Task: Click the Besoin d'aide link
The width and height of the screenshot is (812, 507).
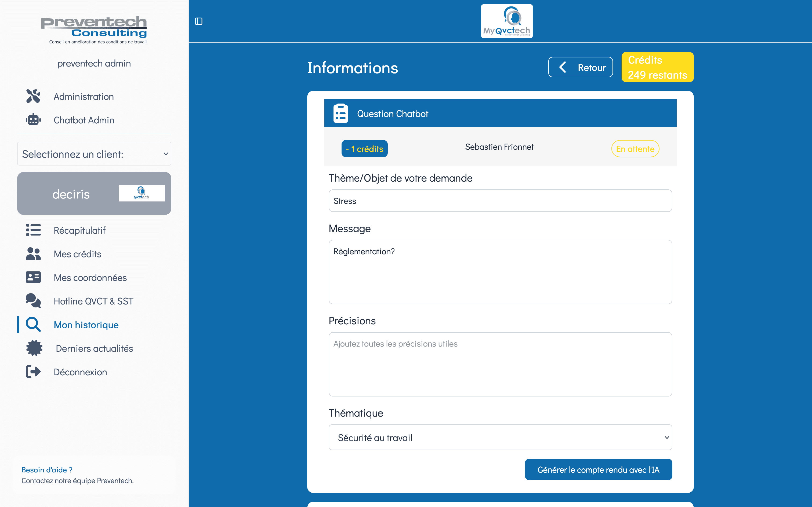Action: coord(47,470)
